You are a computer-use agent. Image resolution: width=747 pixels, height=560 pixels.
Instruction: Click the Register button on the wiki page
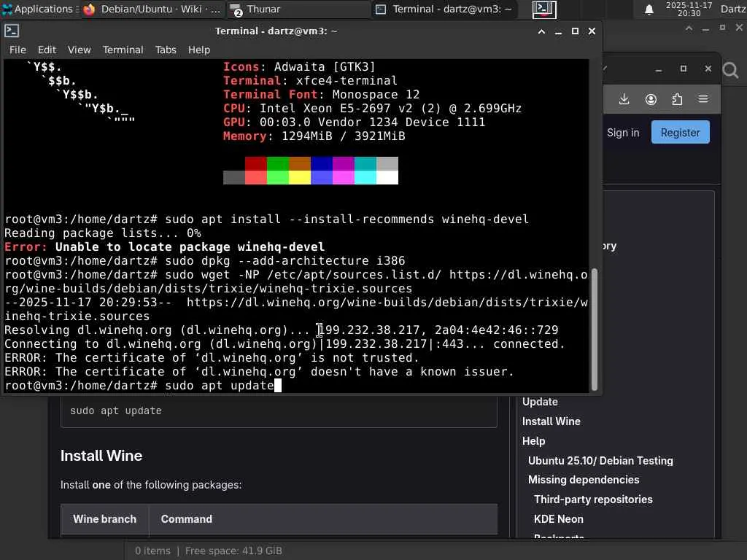tap(681, 133)
